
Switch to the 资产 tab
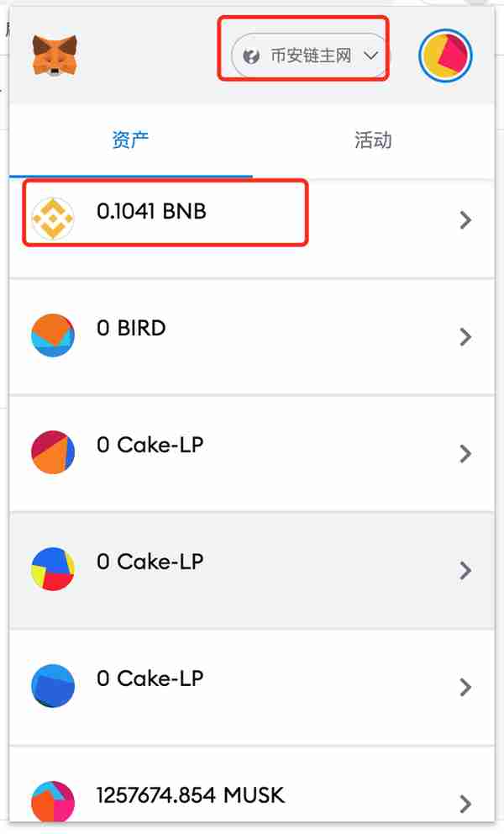pyautogui.click(x=130, y=140)
